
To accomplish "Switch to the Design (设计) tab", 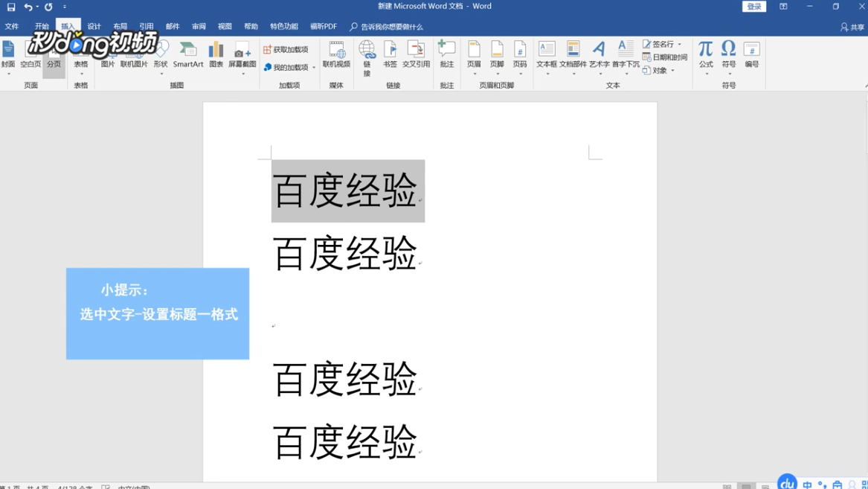I will (94, 27).
